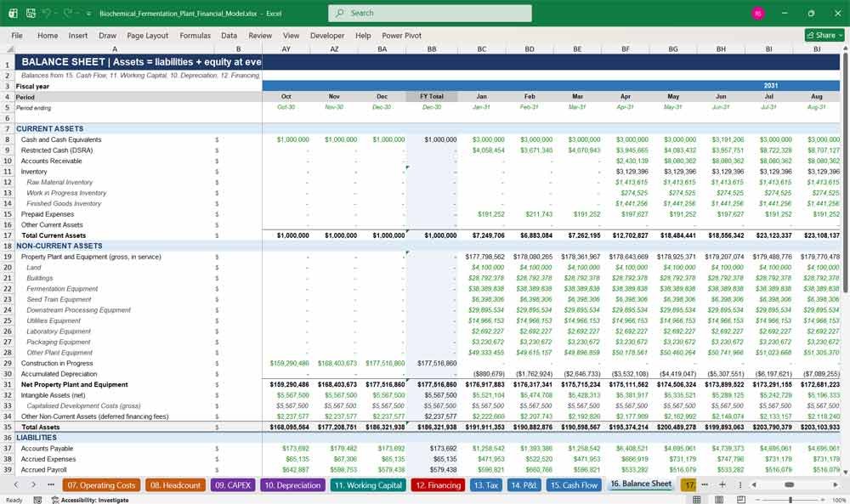The height and width of the screenshot is (504, 850).
Task: Switch to 07. Operating Costs sheet
Action: pyautogui.click(x=101, y=485)
